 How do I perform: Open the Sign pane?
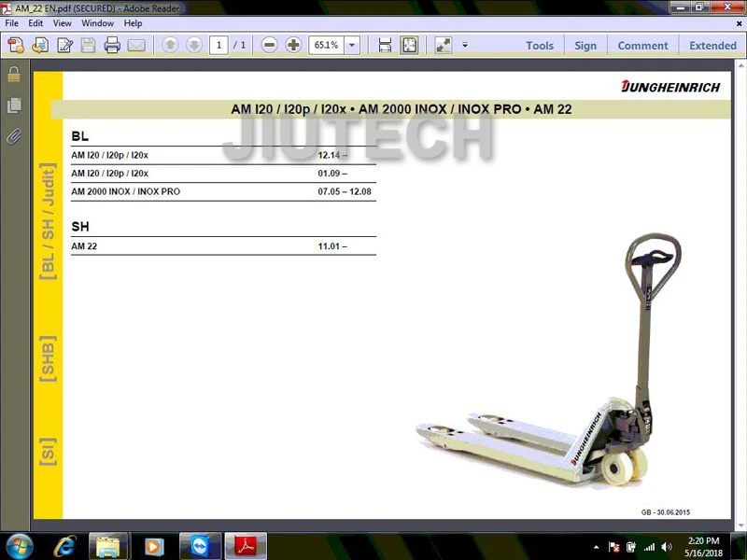pyautogui.click(x=585, y=46)
